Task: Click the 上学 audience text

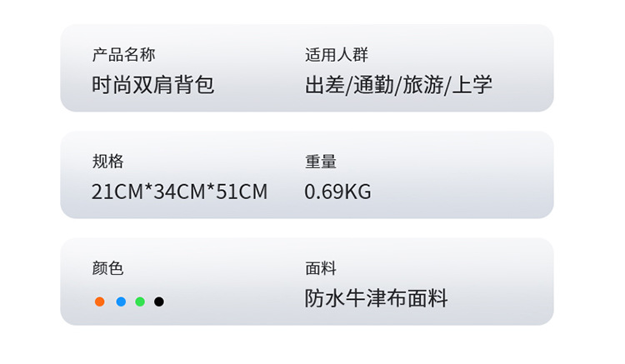Action: (x=472, y=85)
